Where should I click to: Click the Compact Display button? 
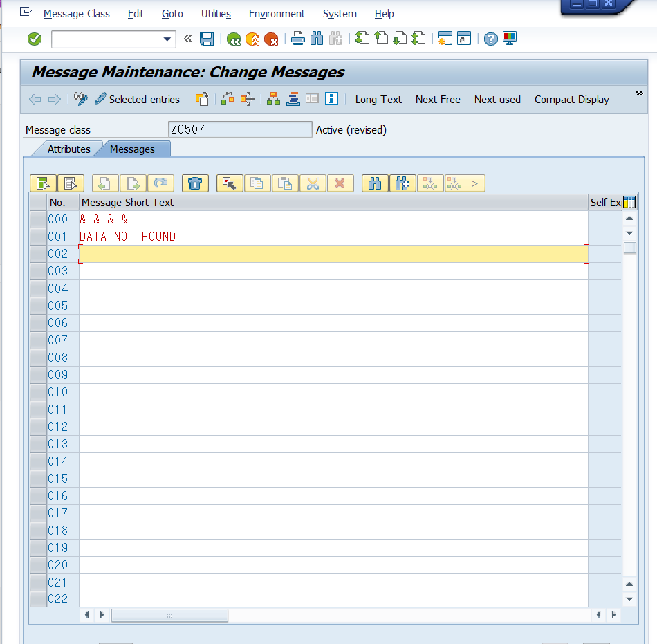[x=571, y=100]
